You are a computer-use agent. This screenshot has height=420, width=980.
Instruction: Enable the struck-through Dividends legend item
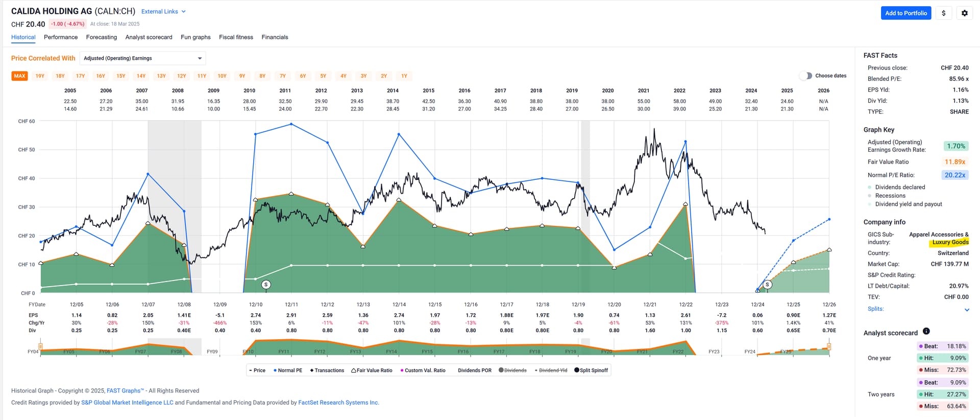512,370
